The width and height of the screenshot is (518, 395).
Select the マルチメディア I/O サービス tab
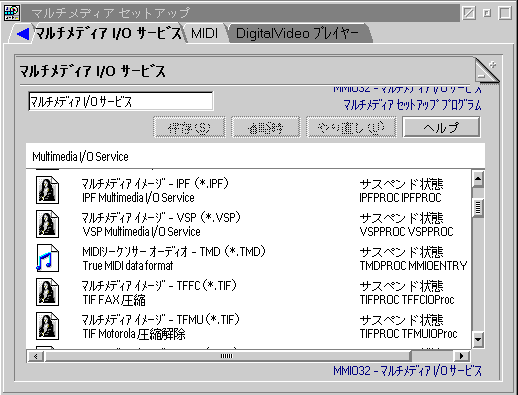coord(108,33)
